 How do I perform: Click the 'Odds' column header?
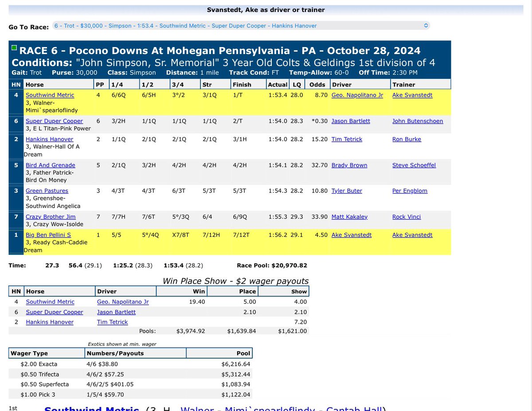317,84
